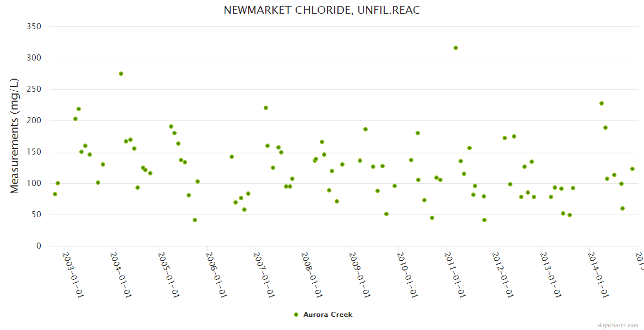This screenshot has height=330, width=644.
Task: Click the 275 mg/L point in early 2004
Action: pyautogui.click(x=121, y=74)
